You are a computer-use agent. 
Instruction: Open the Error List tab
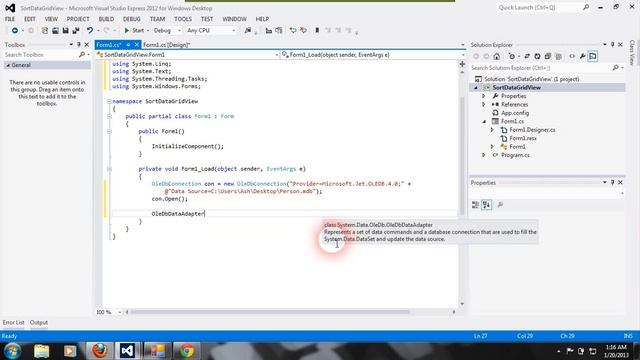13,322
